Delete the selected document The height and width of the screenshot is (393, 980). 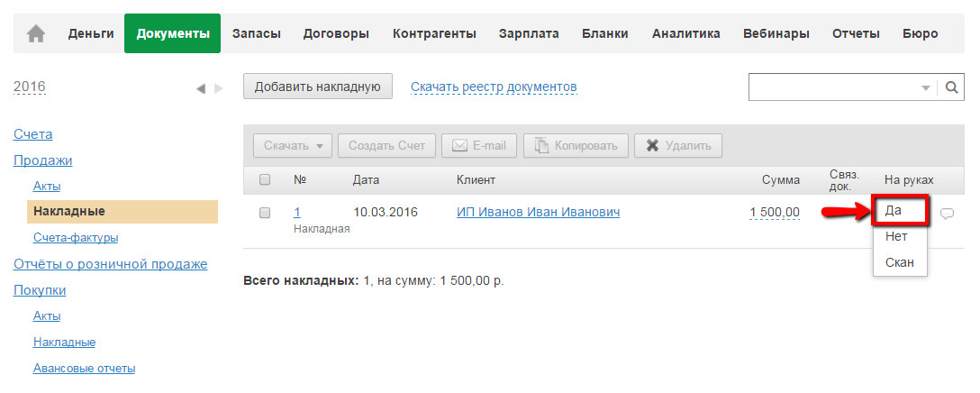[678, 145]
